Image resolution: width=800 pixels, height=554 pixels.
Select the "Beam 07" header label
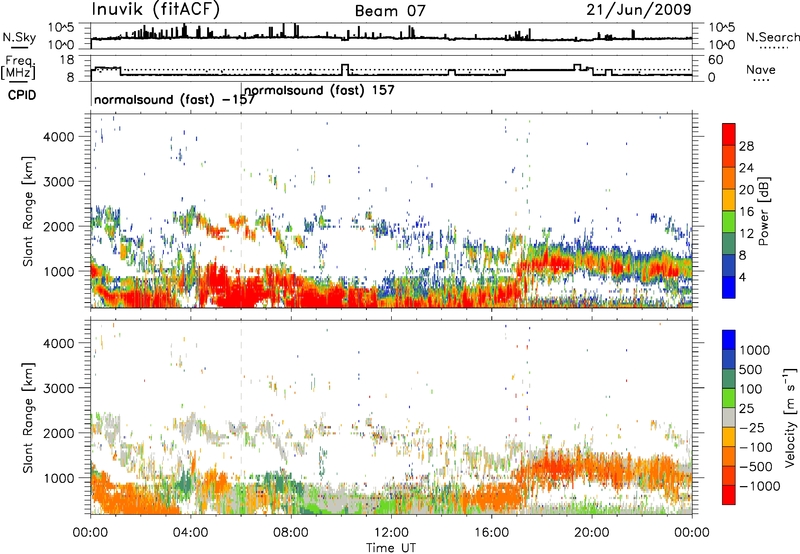390,11
